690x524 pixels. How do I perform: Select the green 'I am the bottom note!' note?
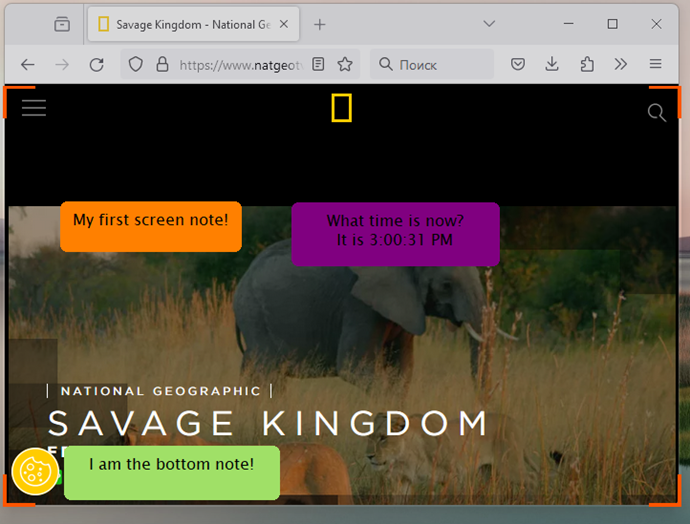point(172,473)
